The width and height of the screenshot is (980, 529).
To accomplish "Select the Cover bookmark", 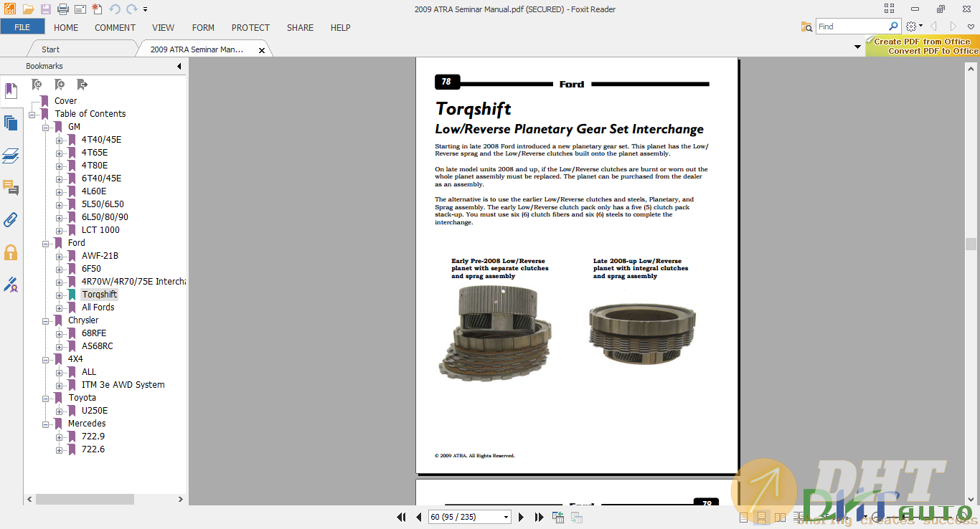I will tap(66, 101).
